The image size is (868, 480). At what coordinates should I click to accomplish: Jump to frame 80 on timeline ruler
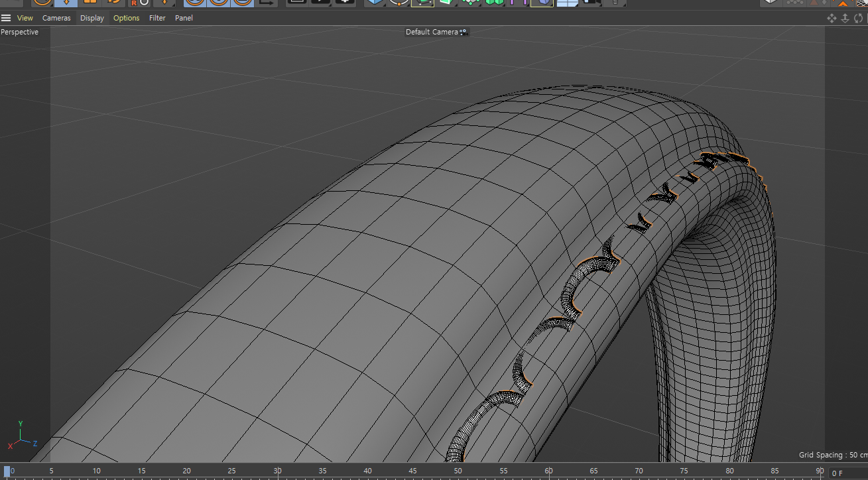(x=730, y=471)
